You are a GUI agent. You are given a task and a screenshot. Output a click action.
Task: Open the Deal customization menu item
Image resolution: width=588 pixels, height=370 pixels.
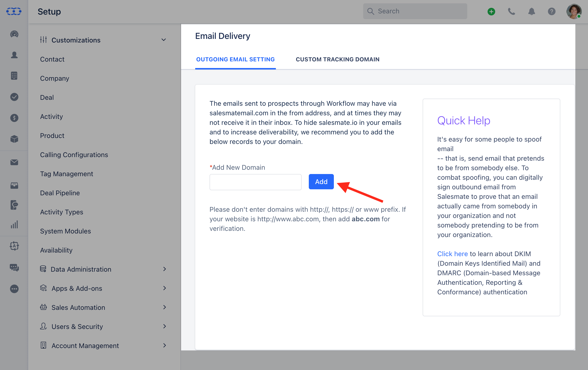point(47,97)
